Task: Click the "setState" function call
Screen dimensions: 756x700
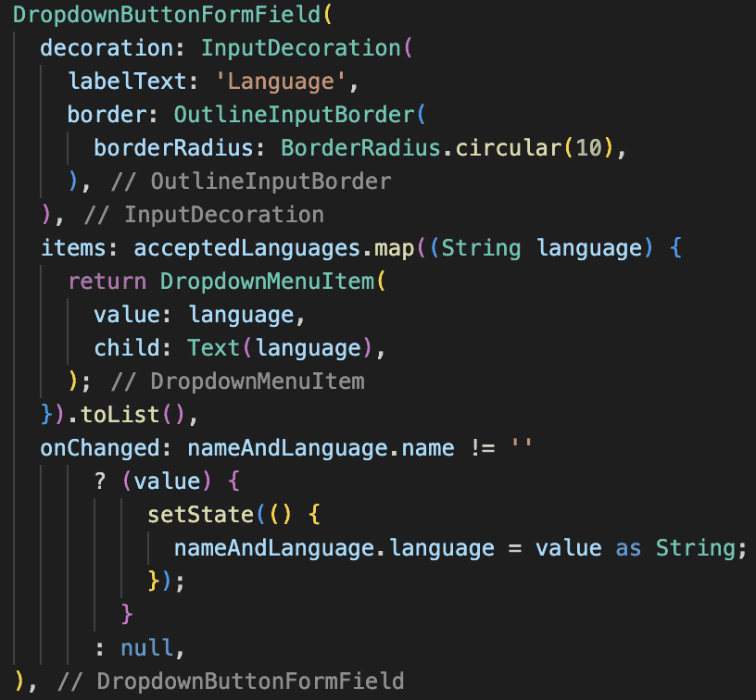Action: [x=200, y=515]
